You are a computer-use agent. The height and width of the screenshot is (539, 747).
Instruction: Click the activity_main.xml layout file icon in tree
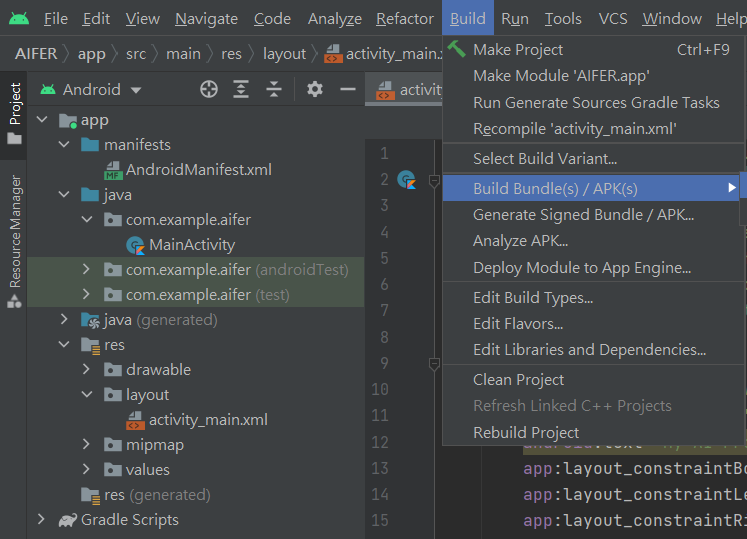click(x=136, y=420)
